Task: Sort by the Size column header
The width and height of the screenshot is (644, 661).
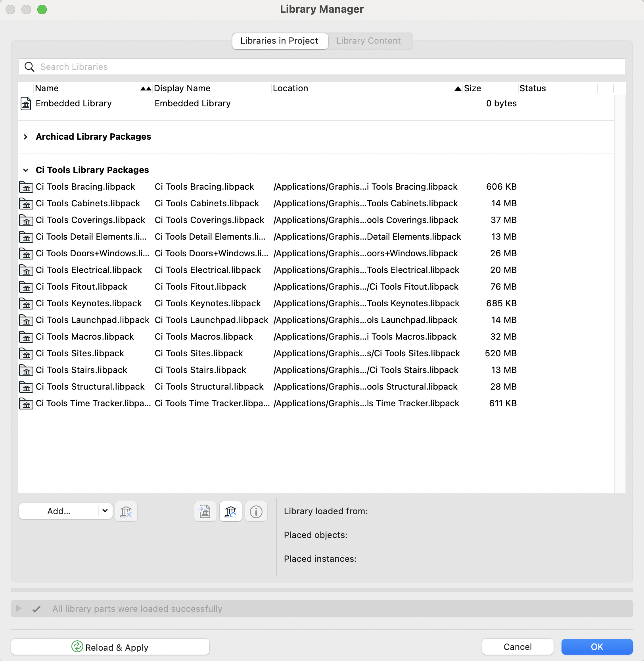Action: click(490, 88)
